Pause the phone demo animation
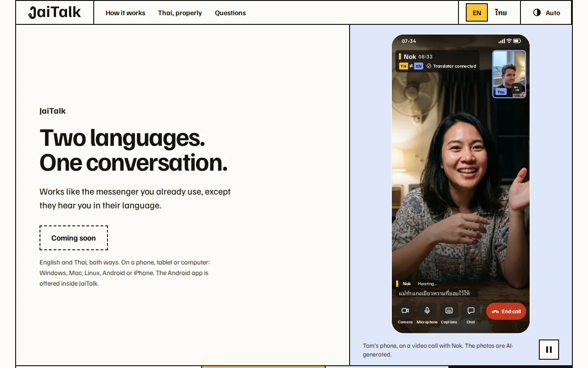This screenshot has width=588, height=368. (x=549, y=350)
